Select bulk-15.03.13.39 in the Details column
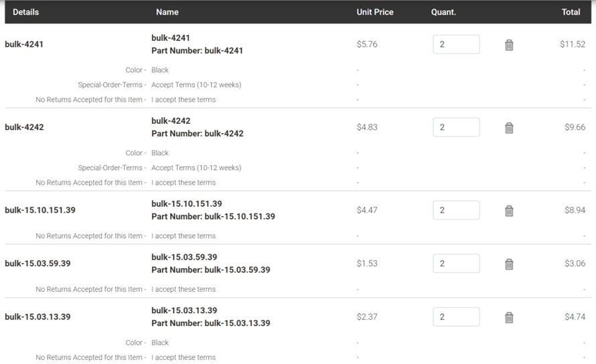This screenshot has height=364, width=596. (x=38, y=316)
